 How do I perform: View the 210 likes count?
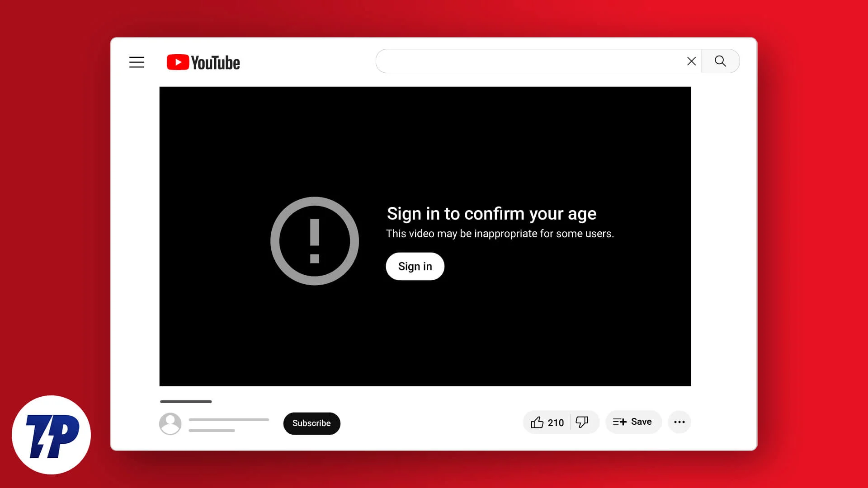(556, 422)
